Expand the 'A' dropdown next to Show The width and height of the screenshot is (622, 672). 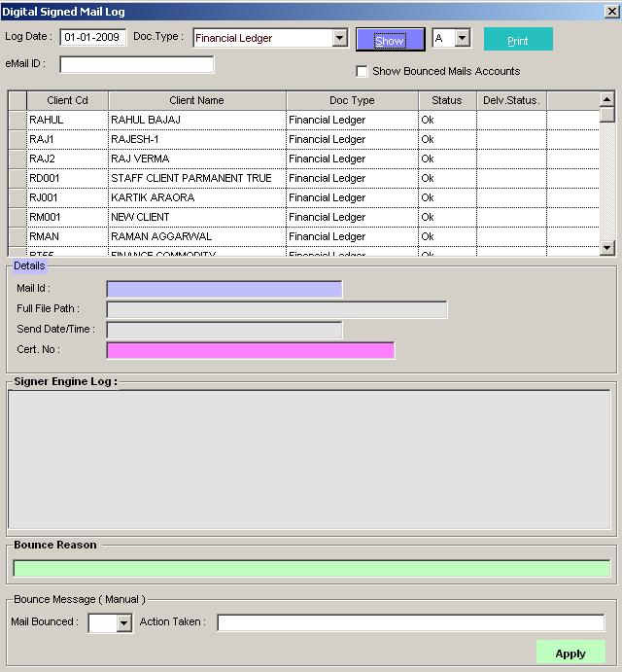(x=462, y=39)
